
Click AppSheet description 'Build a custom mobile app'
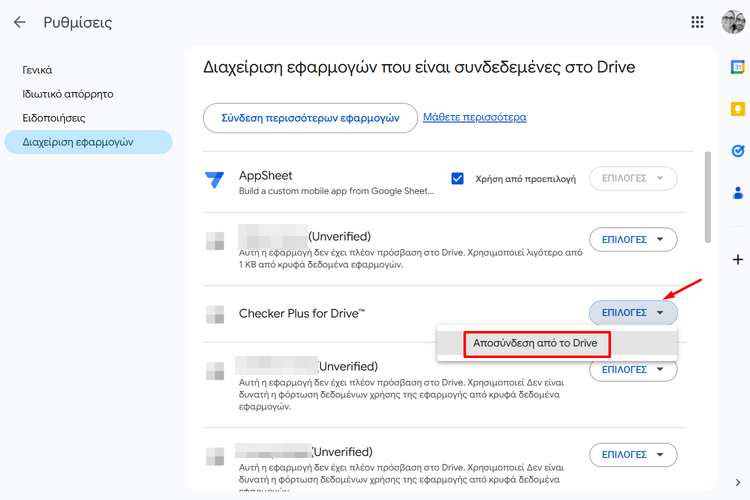click(x=336, y=191)
